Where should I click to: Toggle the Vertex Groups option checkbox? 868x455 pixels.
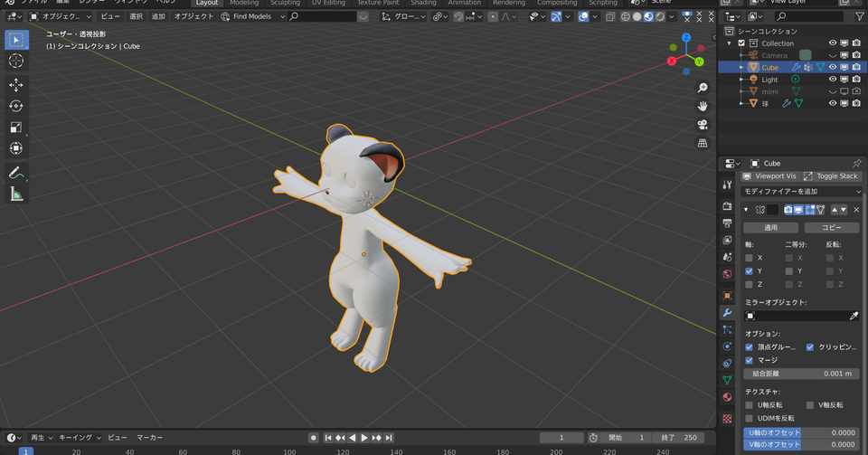(749, 347)
